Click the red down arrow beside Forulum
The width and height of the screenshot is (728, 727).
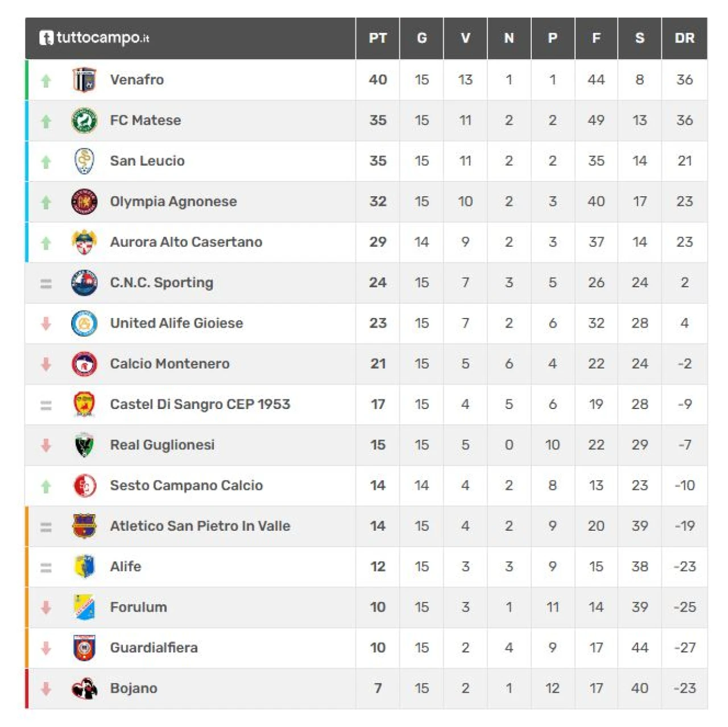coord(46,608)
